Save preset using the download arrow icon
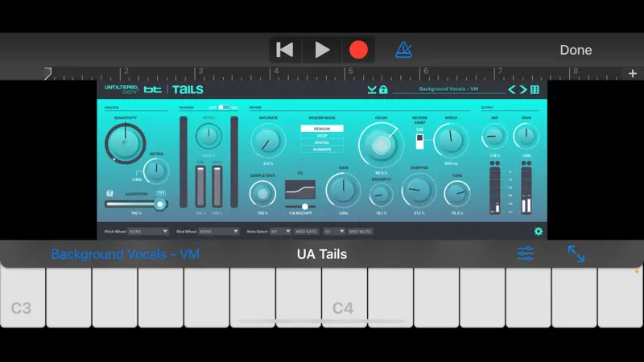Viewport: 644px width, 362px height. pyautogui.click(x=372, y=89)
